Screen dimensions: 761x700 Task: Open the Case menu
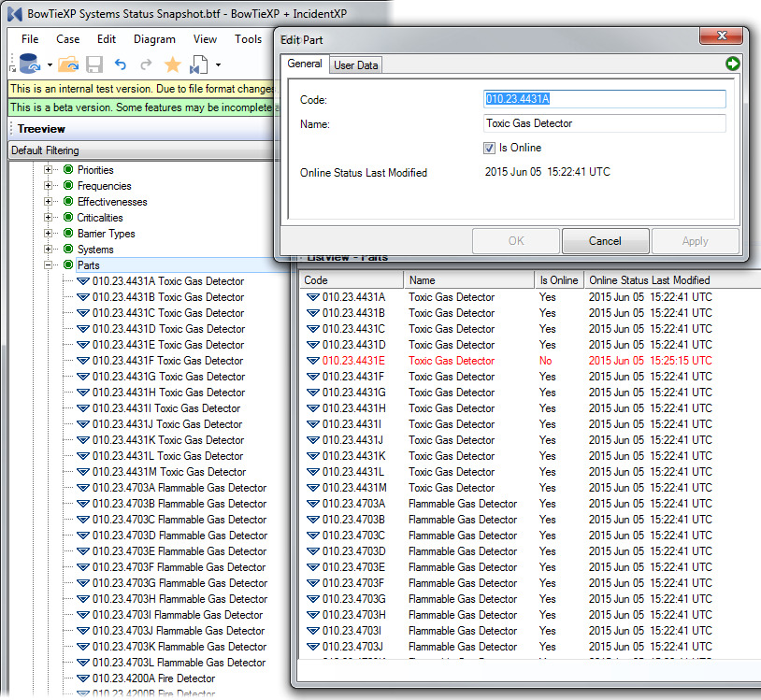(67, 39)
